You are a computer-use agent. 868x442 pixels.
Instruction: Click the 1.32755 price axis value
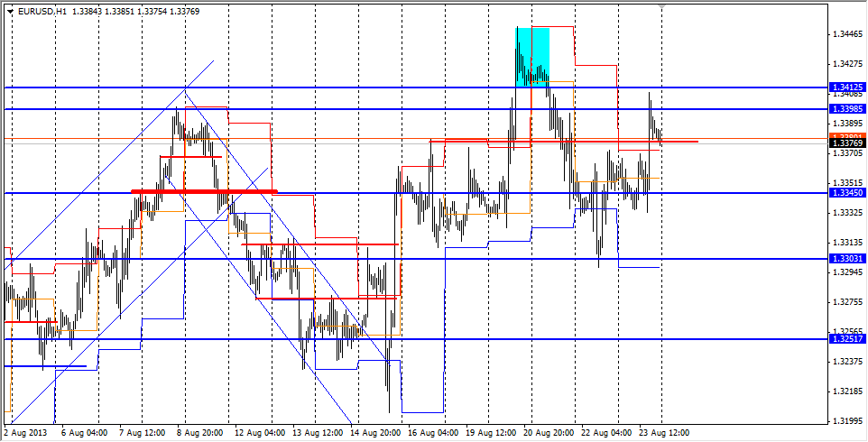(847, 302)
